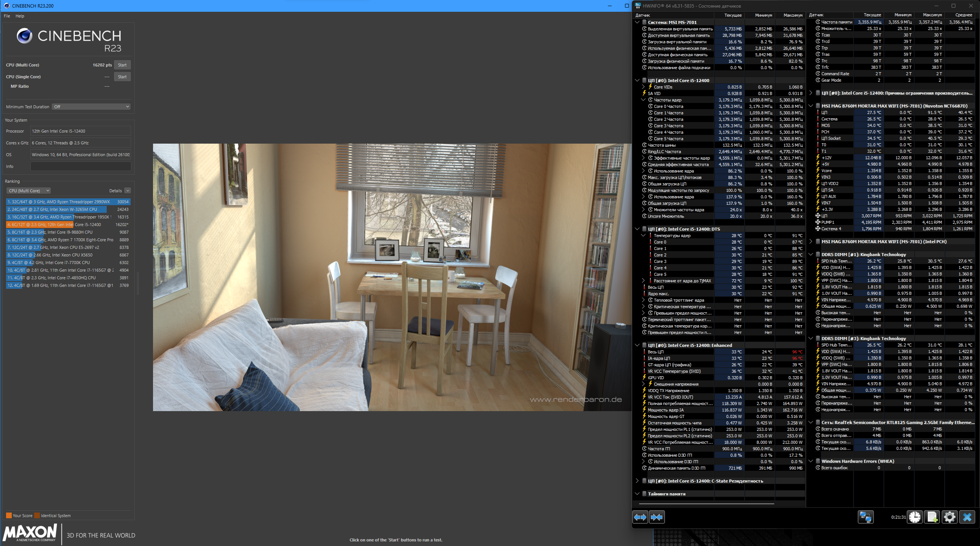
Task: Open the Help menu in Cinebench
Action: pyautogui.click(x=20, y=16)
